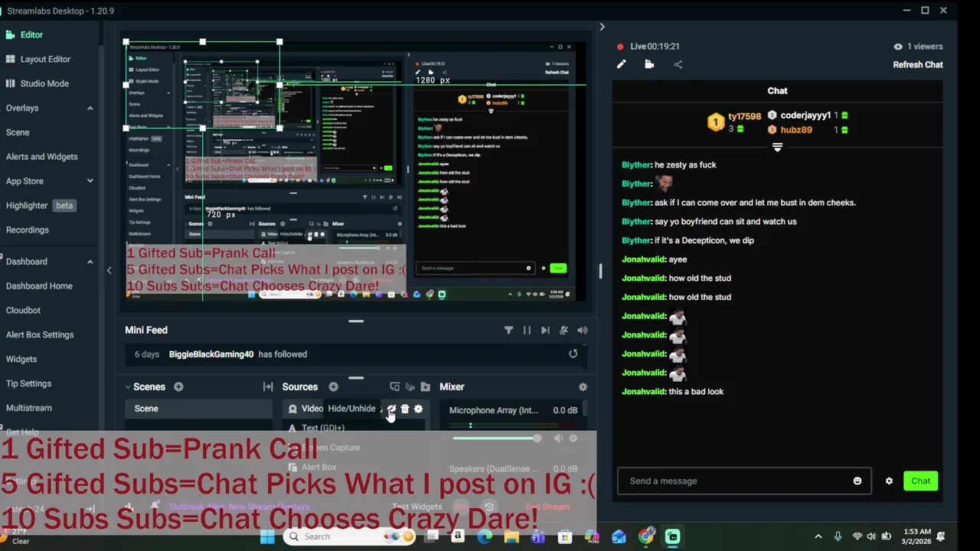Select the Scene entry in Scenes list
The height and width of the screenshot is (551, 980).
coord(199,409)
